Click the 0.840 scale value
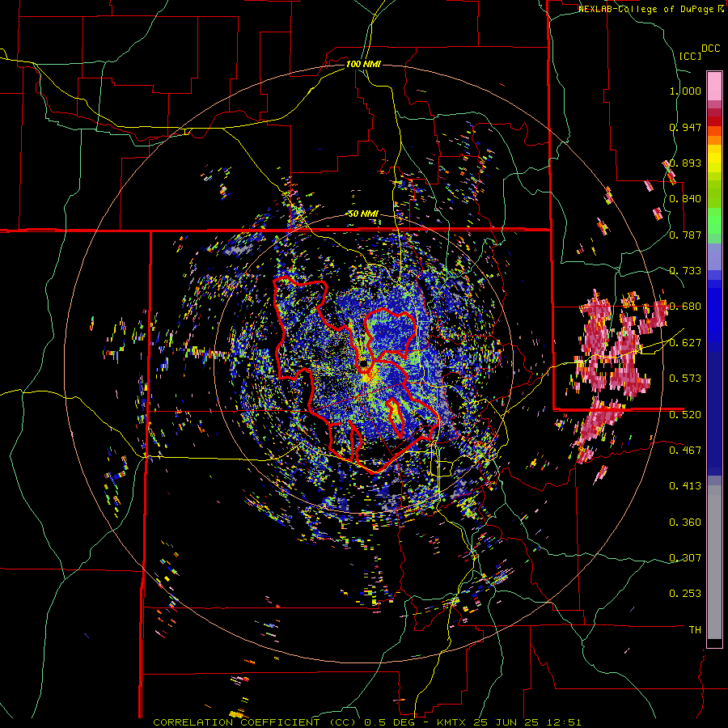This screenshot has width=728, height=728. point(685,199)
